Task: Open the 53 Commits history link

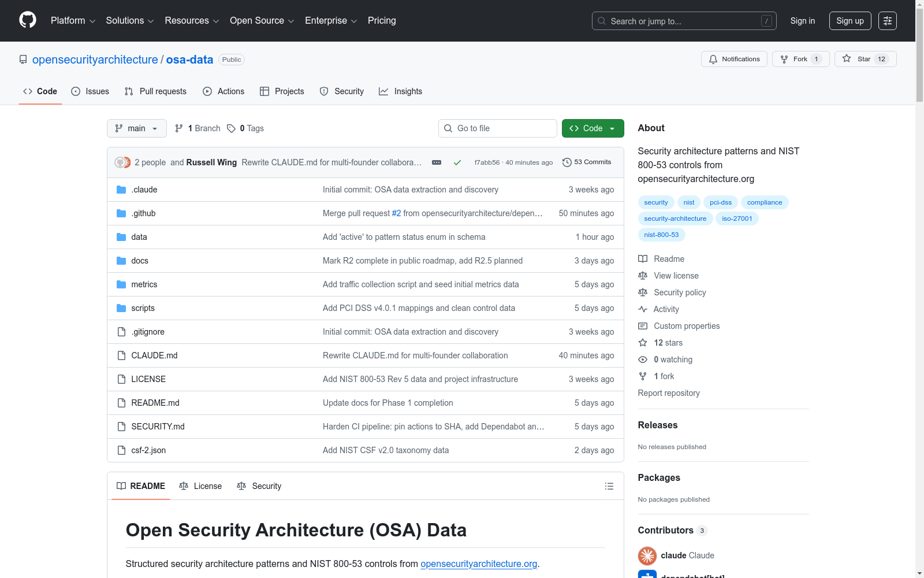Action: pos(587,162)
